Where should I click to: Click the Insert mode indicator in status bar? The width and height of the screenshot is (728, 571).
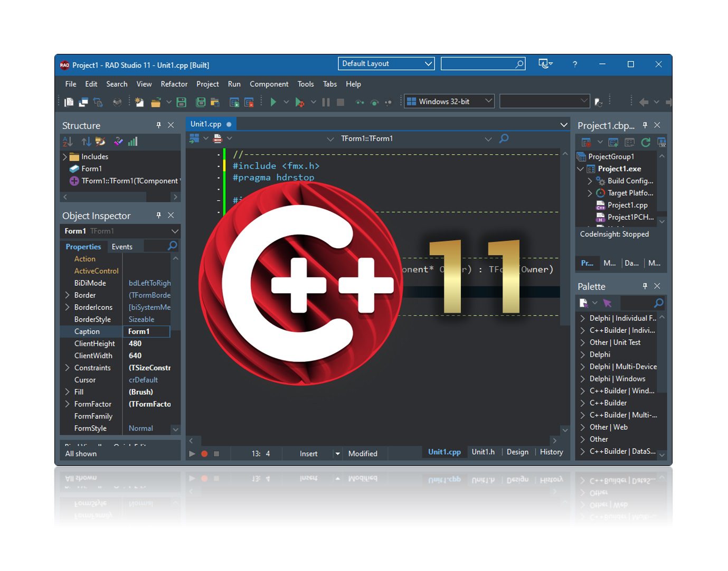point(309,454)
